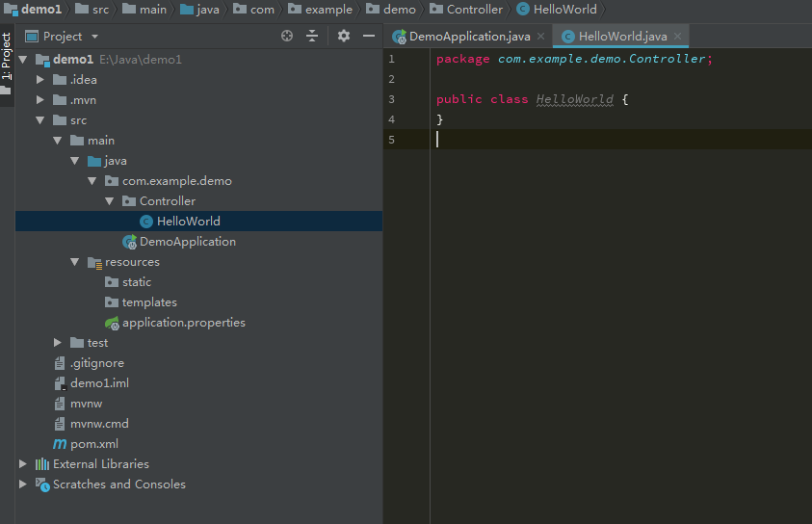Image resolution: width=812 pixels, height=524 pixels.
Task: Click the Collapse All icon in Project panel
Action: (x=312, y=37)
